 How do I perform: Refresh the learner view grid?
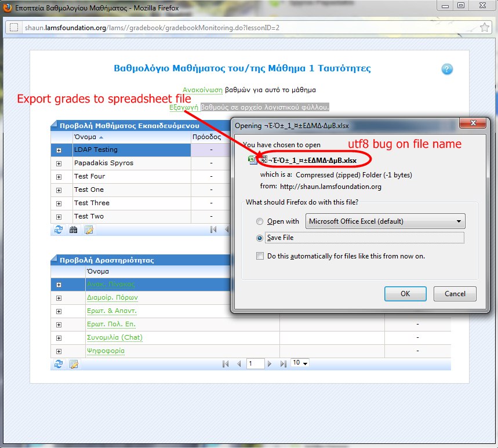click(59, 230)
